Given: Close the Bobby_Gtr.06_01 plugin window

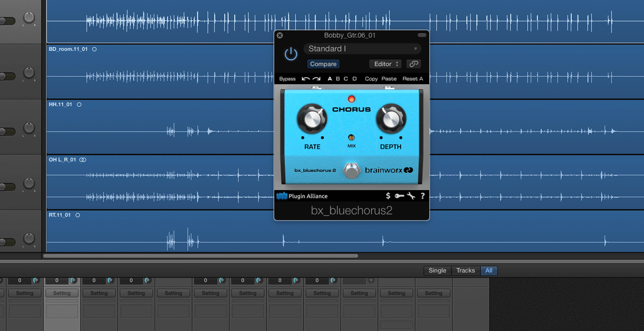Looking at the screenshot, I should coord(280,35).
